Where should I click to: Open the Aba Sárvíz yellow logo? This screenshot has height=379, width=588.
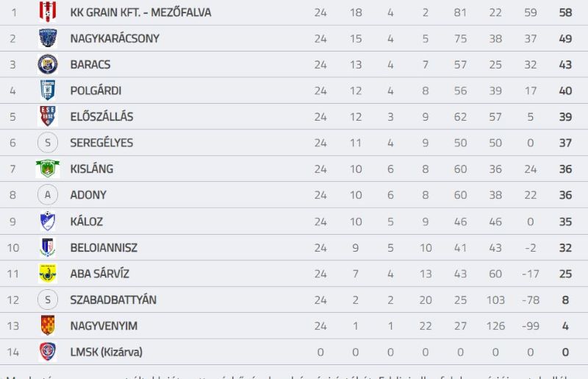point(48,274)
